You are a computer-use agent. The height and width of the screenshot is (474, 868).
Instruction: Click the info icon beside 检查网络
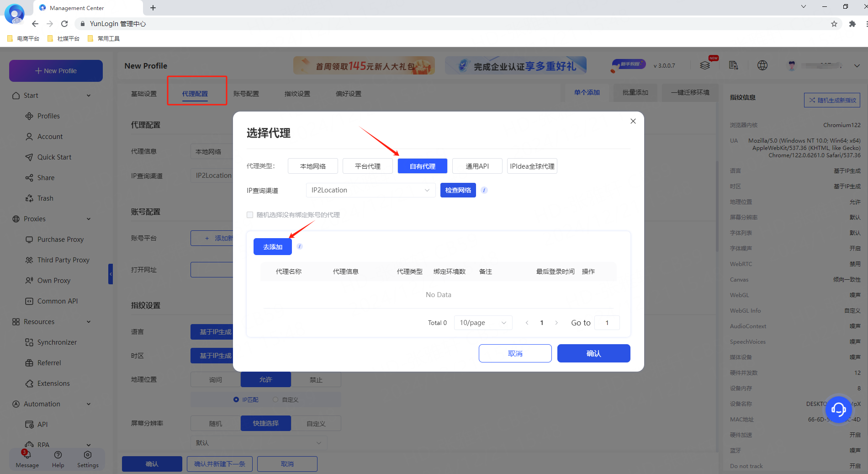[484, 190]
